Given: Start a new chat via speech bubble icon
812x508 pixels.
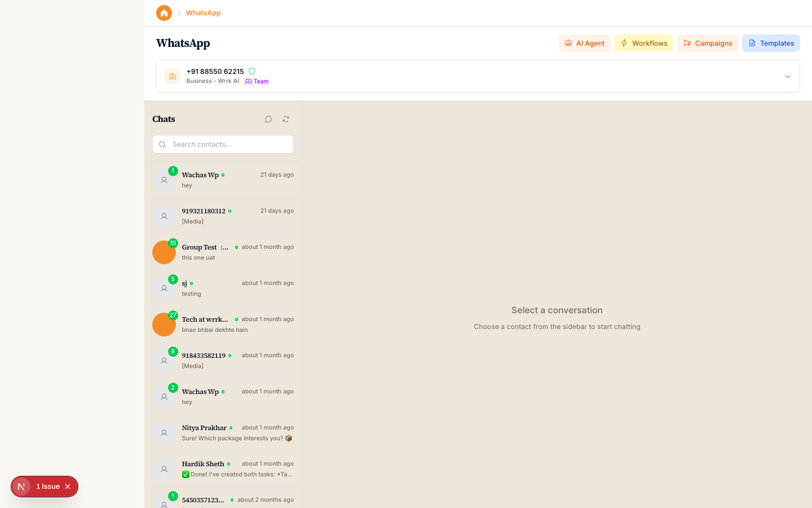Looking at the screenshot, I should pyautogui.click(x=268, y=119).
